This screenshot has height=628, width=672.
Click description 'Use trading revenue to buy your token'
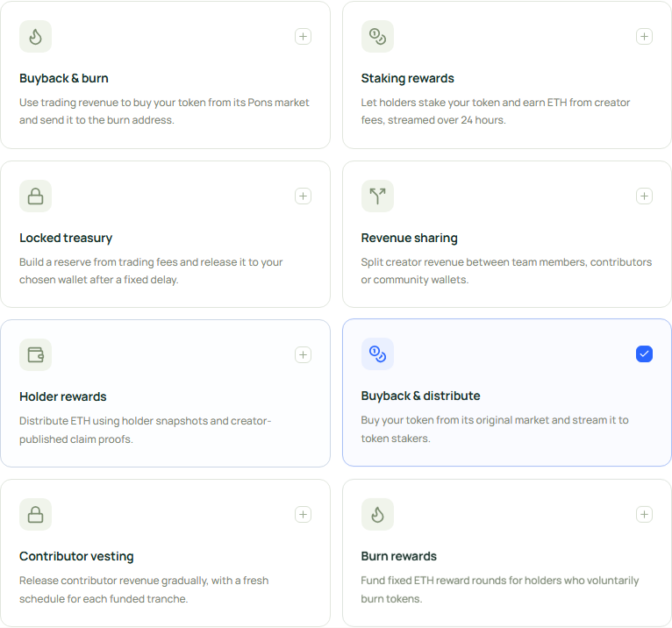[164, 111]
